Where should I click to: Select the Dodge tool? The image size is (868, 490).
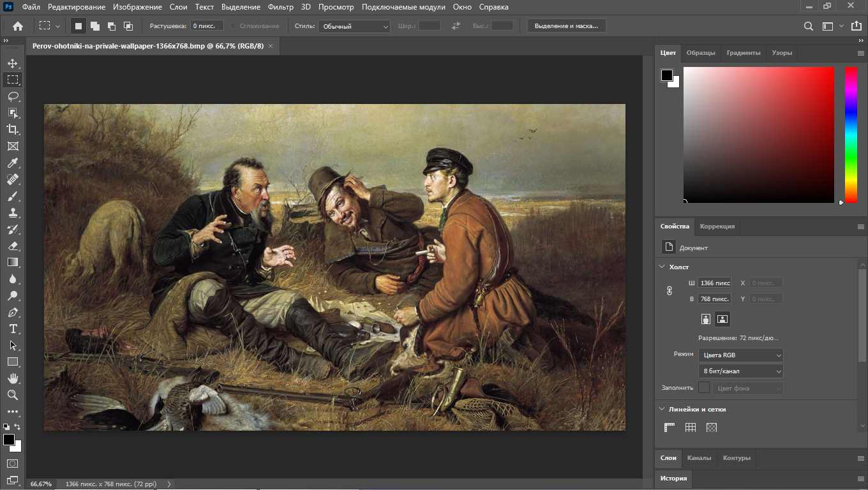13,295
